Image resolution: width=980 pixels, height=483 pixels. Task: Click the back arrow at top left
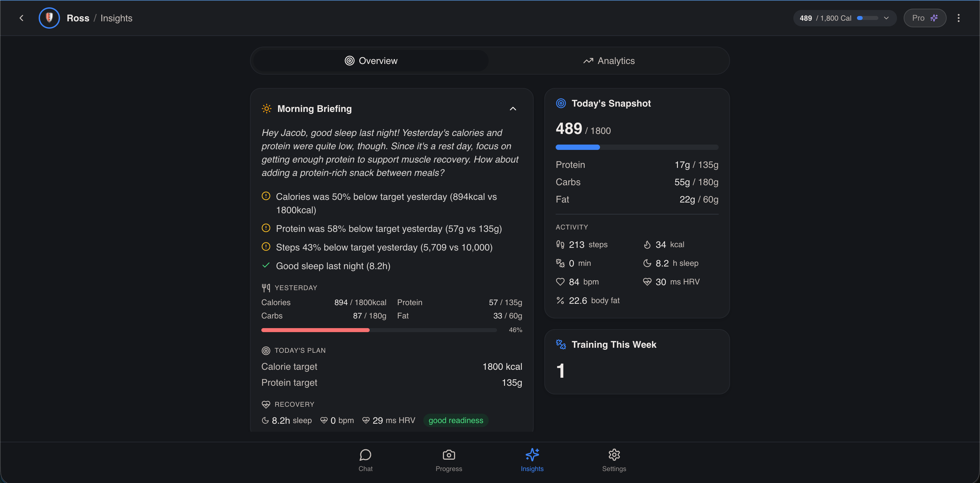tap(22, 18)
